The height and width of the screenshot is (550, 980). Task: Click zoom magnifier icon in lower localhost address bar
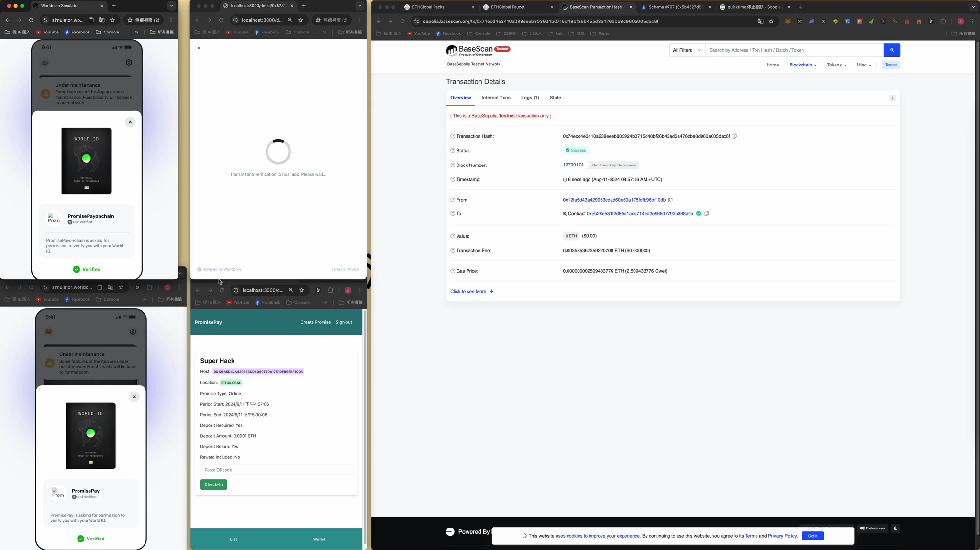click(291, 290)
